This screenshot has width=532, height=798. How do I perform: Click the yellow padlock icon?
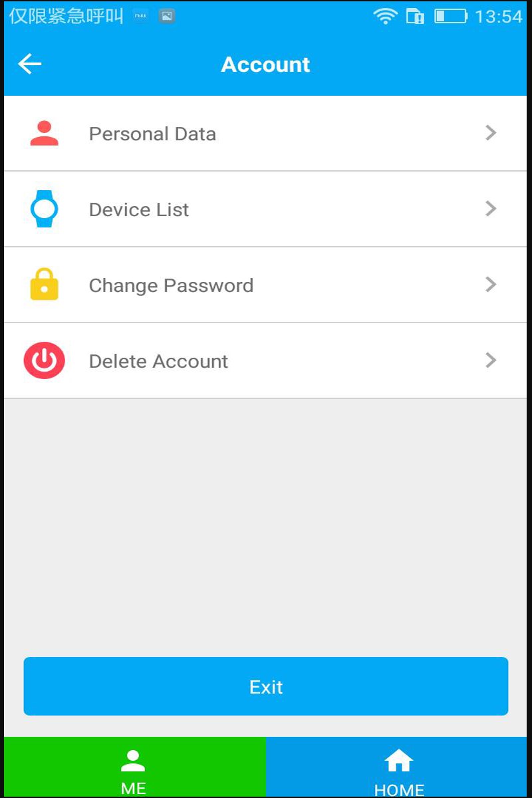pyautogui.click(x=45, y=285)
